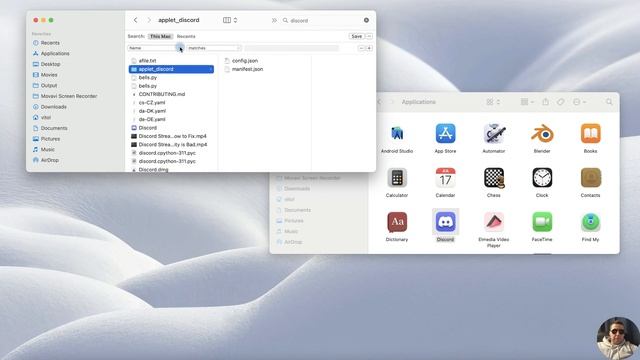Show more toolbar items via double chevron
Viewport: 640px width, 360px height.
coord(274,20)
